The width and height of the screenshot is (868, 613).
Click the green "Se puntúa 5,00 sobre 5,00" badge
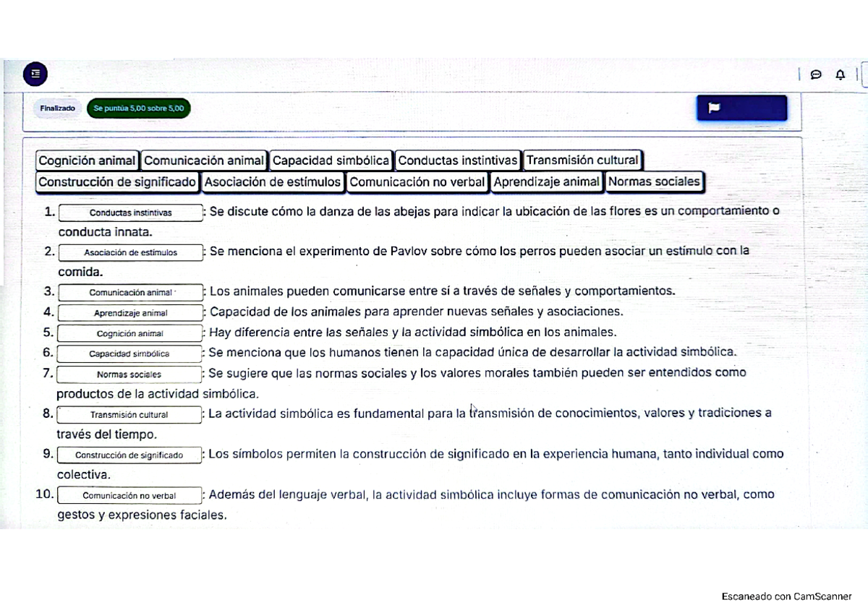pyautogui.click(x=137, y=107)
